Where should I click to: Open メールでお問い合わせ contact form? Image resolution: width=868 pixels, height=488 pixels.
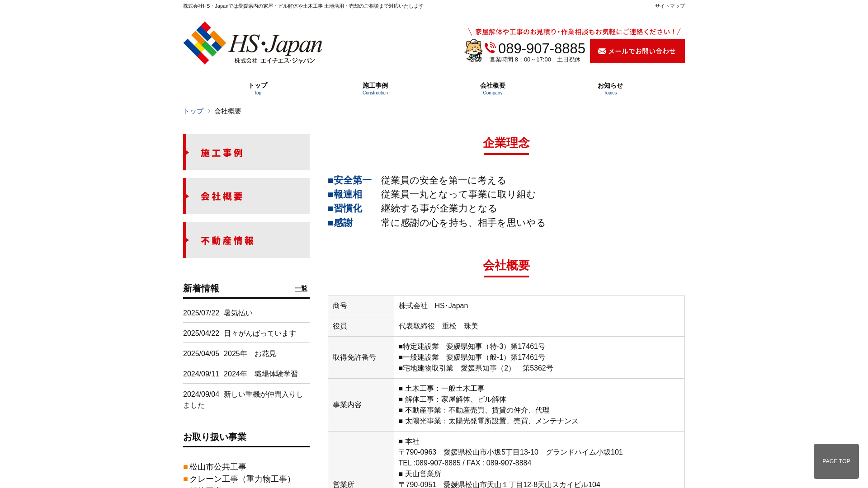tap(637, 51)
